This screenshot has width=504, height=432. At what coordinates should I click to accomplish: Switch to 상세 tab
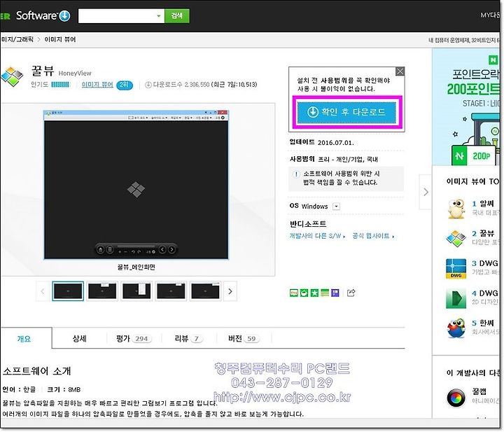pos(79,338)
